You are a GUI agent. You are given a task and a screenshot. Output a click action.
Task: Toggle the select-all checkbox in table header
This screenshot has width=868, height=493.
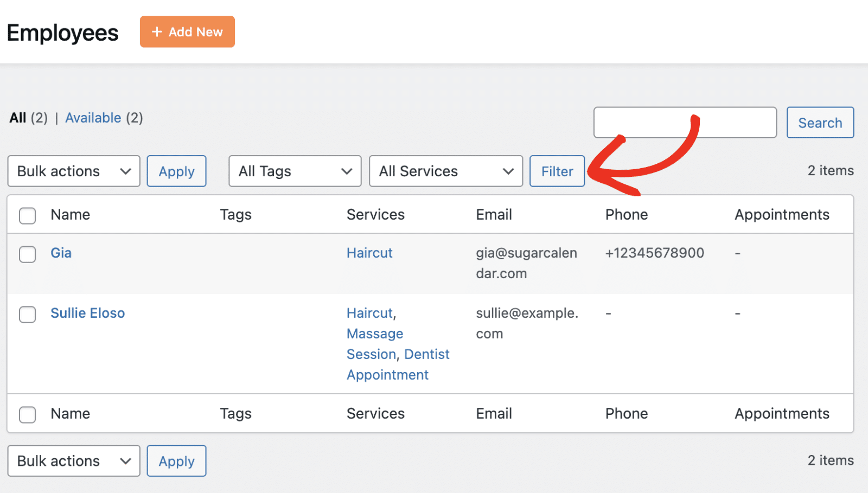click(x=28, y=215)
